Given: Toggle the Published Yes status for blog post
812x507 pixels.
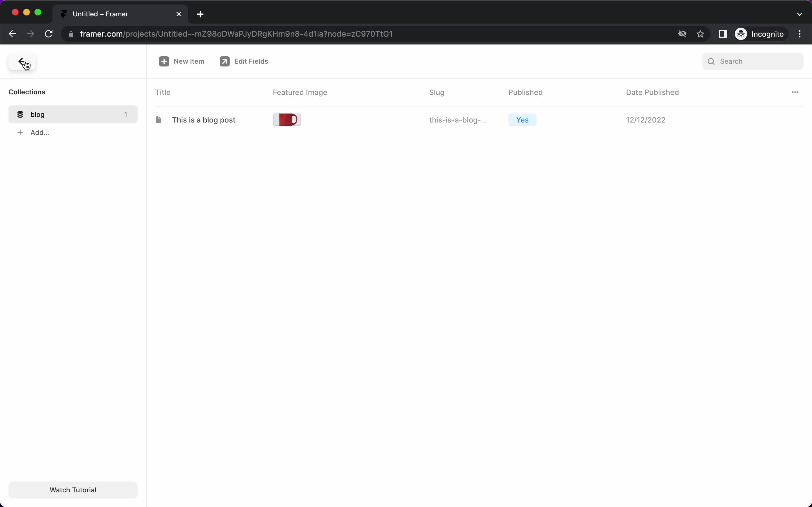Looking at the screenshot, I should click(x=522, y=120).
